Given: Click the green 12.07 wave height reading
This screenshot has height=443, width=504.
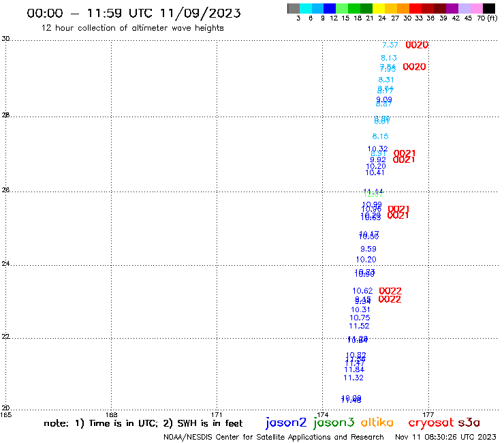Looking at the screenshot, I should (373, 195).
